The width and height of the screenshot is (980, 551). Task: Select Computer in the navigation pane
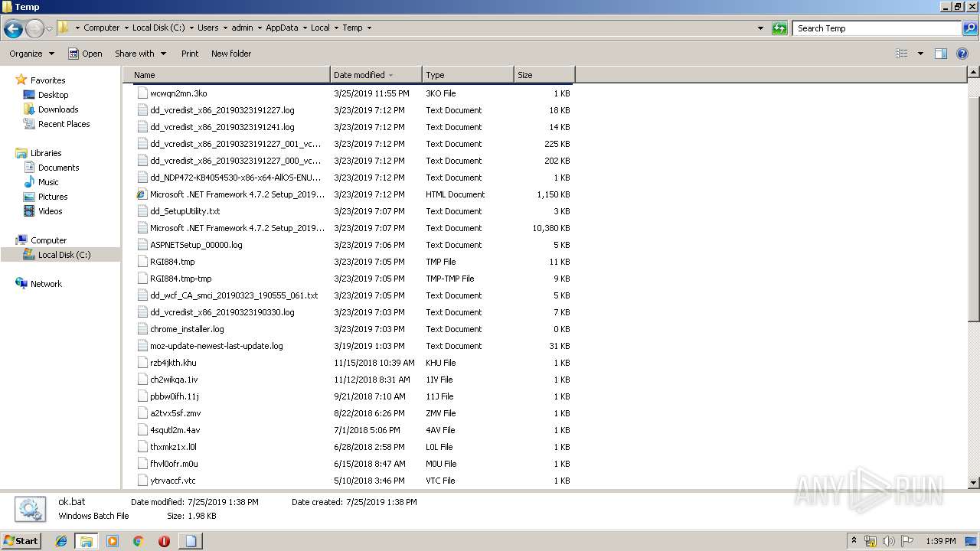pos(48,240)
